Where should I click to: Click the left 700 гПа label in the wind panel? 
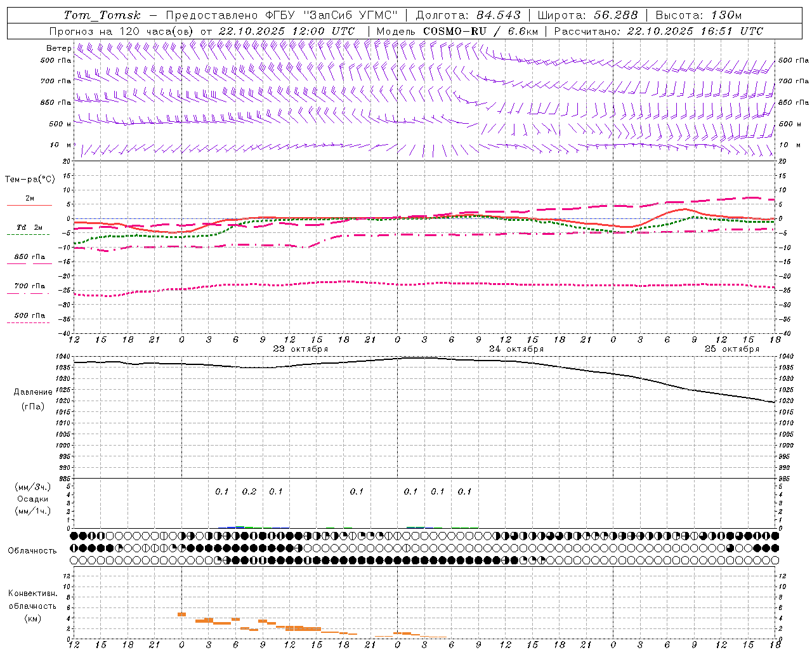point(56,81)
